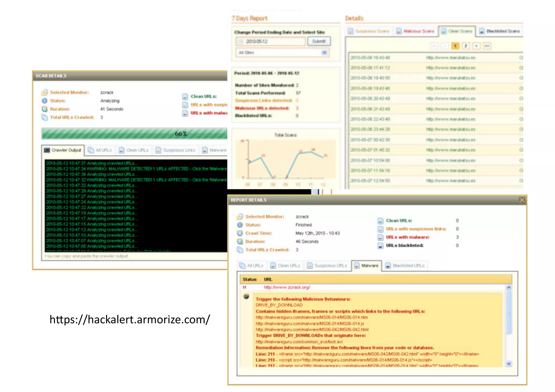Switch to Suspicious URLs tab in Report Details
The height and width of the screenshot is (392, 555).
[x=327, y=265]
